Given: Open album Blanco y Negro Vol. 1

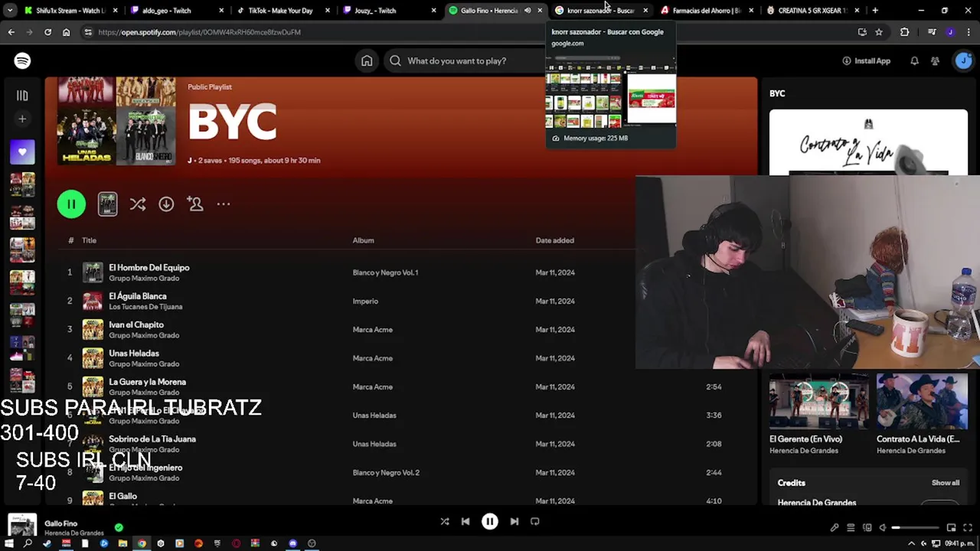Looking at the screenshot, I should (x=385, y=272).
